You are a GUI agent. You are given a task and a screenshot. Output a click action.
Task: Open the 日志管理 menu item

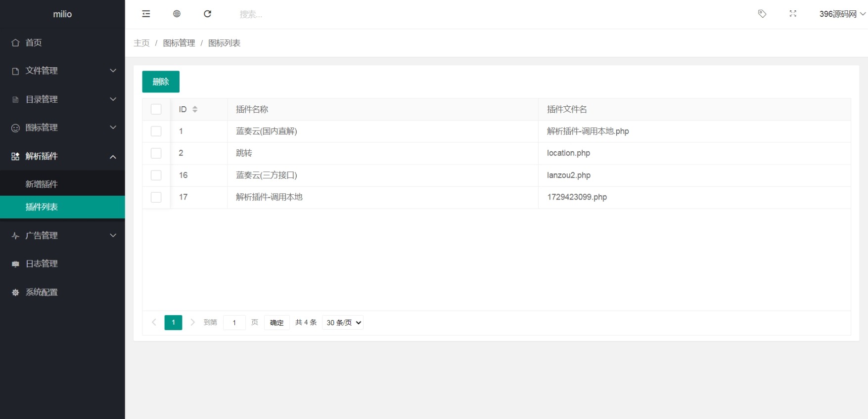pos(62,264)
